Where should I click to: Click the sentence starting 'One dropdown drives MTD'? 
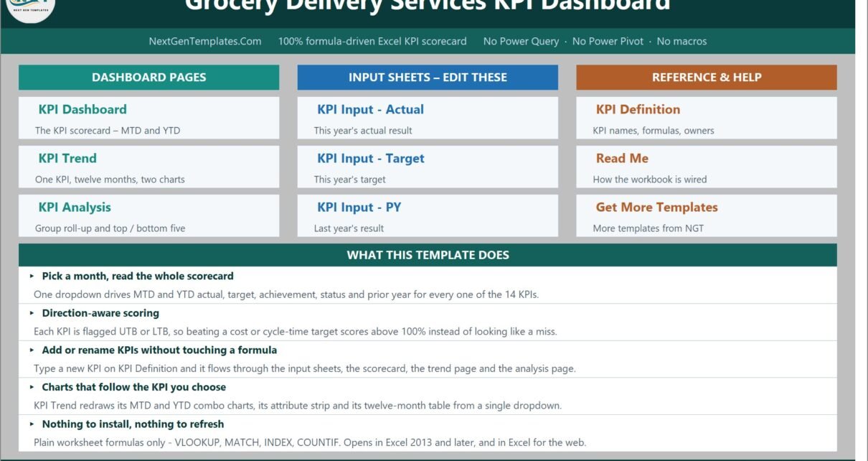click(x=286, y=294)
